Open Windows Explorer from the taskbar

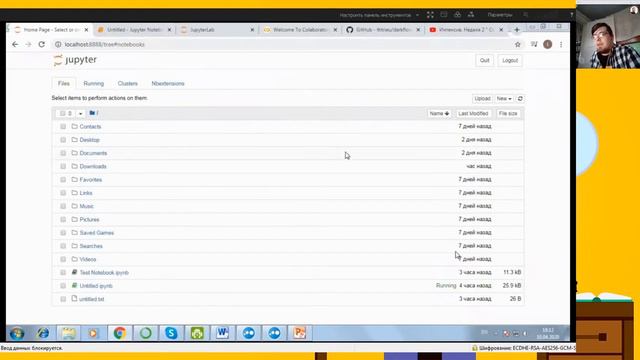coord(69,333)
